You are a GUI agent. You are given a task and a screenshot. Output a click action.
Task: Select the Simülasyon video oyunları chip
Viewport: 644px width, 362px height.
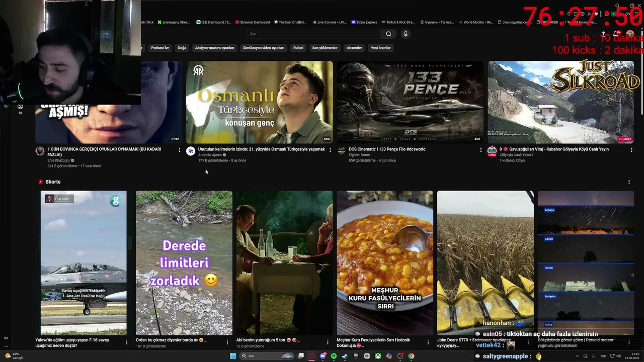264,48
